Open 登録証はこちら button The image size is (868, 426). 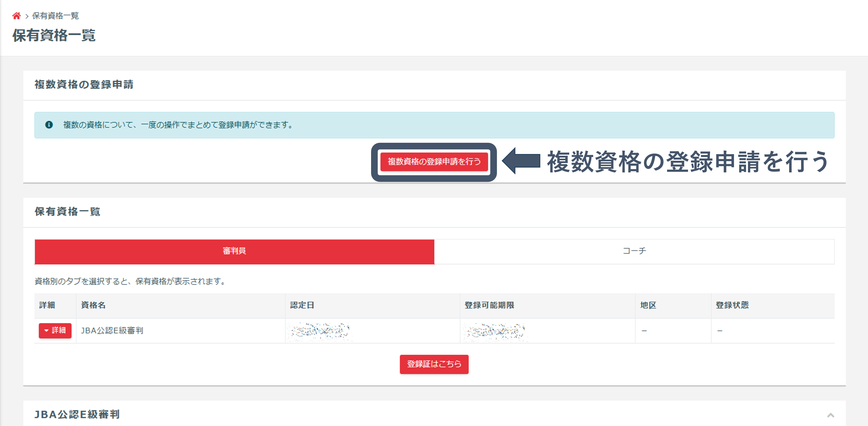point(434,364)
